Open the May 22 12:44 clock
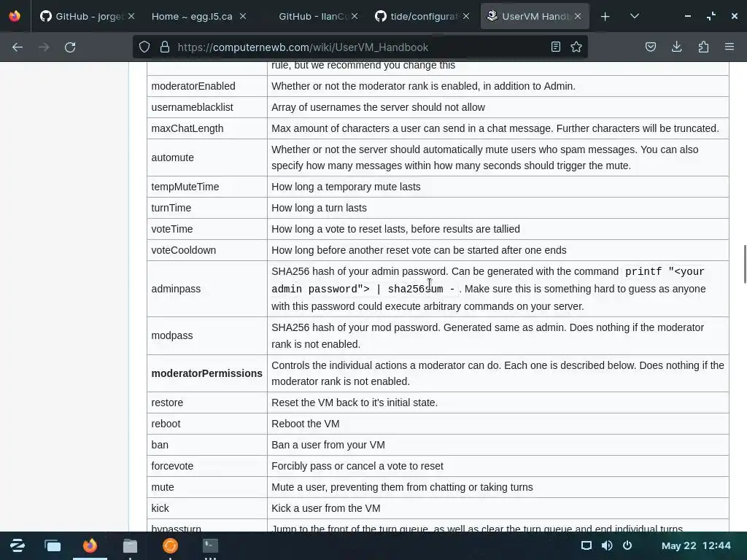The height and width of the screenshot is (560, 747). [696, 545]
